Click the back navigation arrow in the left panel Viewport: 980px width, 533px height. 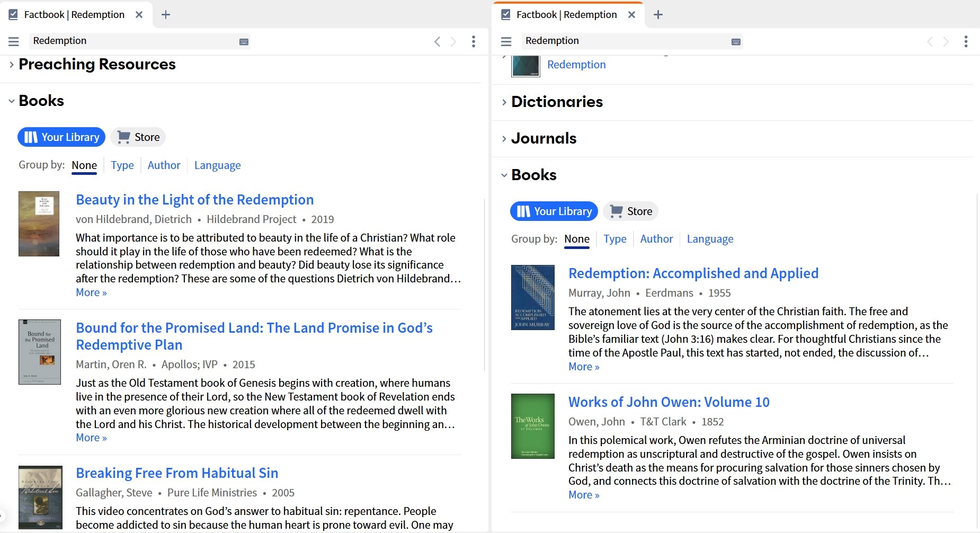[x=437, y=41]
